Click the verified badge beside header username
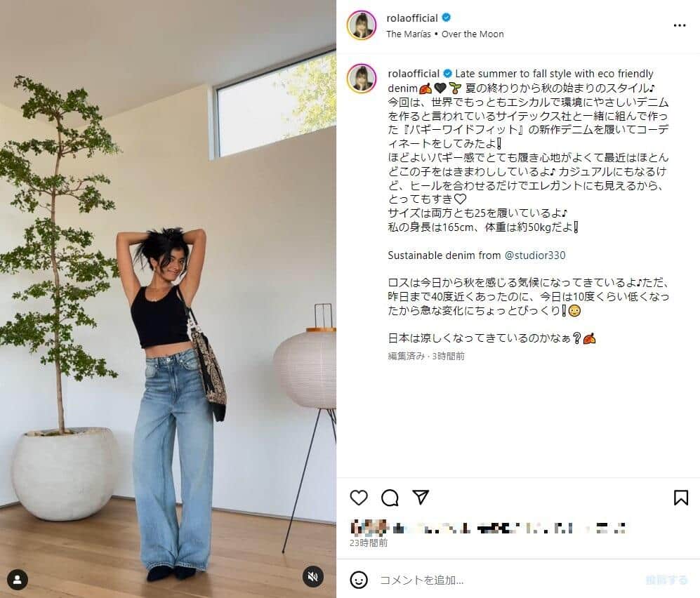700x598 pixels. [447, 18]
